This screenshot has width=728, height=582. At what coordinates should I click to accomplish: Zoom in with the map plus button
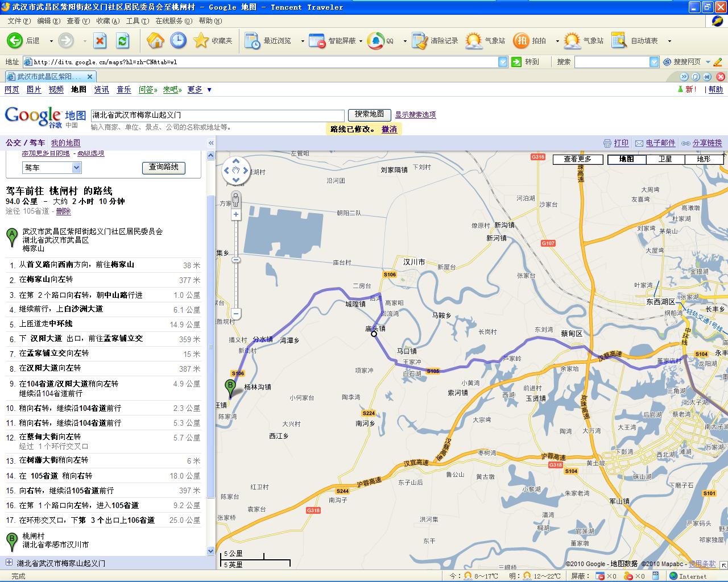(x=236, y=215)
